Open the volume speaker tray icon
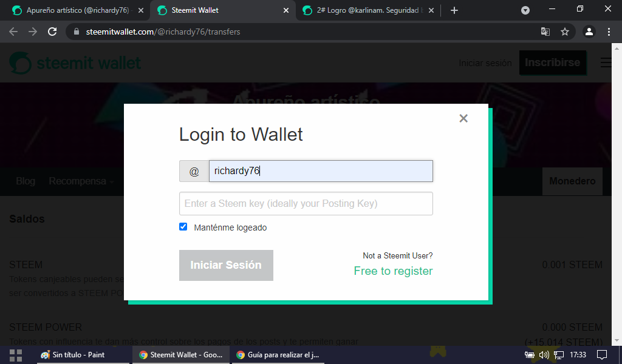This screenshot has width=622, height=364. click(x=544, y=355)
